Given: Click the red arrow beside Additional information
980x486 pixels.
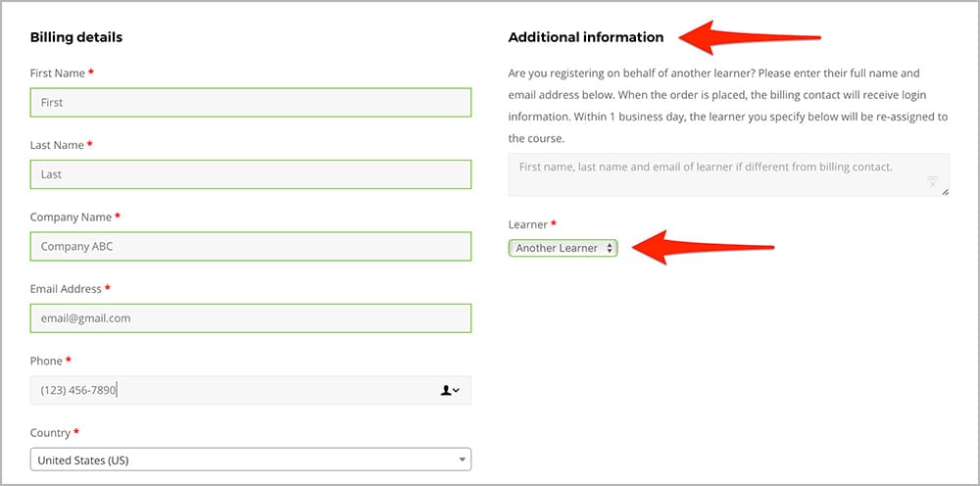Looking at the screenshot, I should [749, 37].
